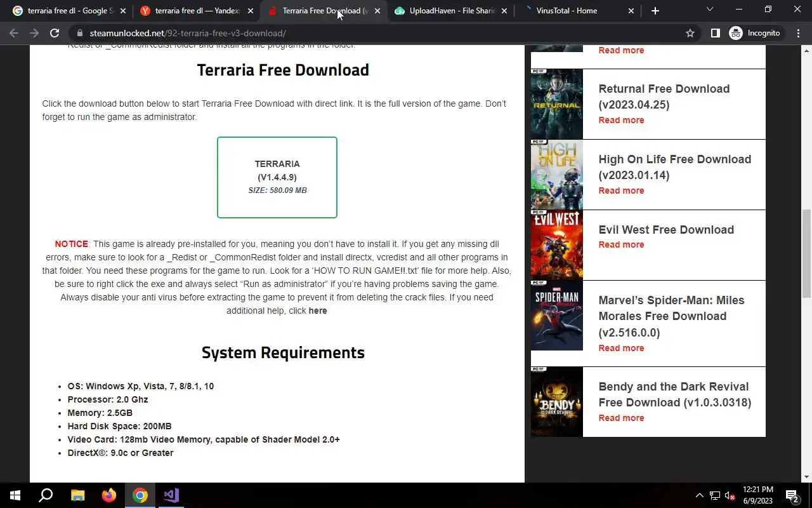
Task: Read more about Returnal
Action: (621, 120)
